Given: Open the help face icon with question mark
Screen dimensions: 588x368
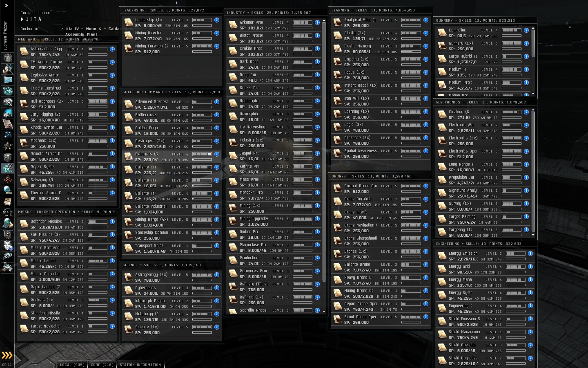Looking at the screenshot, I should 8,245.
